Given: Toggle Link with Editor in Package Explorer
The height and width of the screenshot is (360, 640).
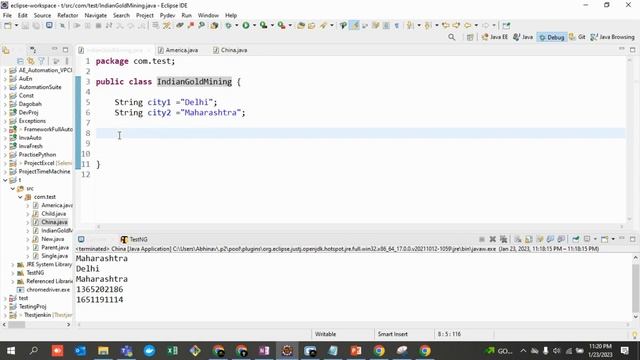Looking at the screenshot, I should pyautogui.click(x=31, y=61).
